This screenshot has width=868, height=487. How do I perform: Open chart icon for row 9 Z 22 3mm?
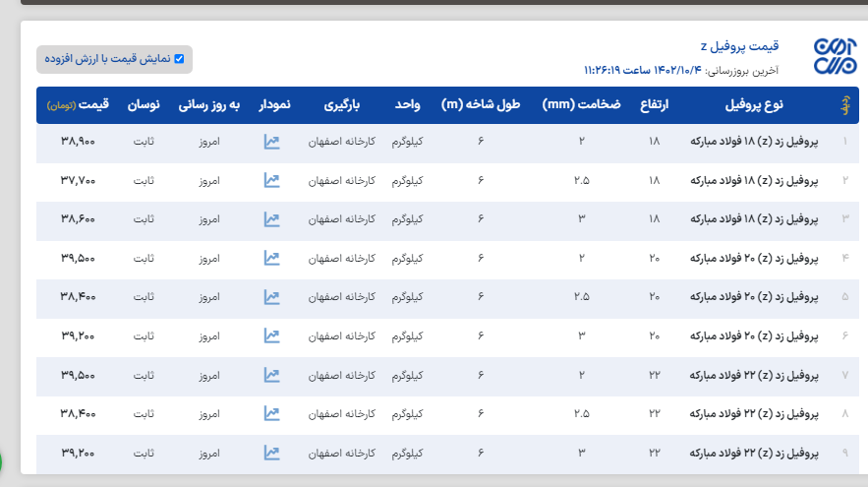pos(272,453)
